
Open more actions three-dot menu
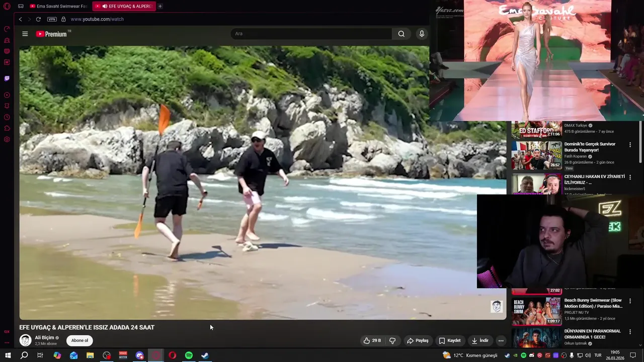pyautogui.click(x=501, y=340)
